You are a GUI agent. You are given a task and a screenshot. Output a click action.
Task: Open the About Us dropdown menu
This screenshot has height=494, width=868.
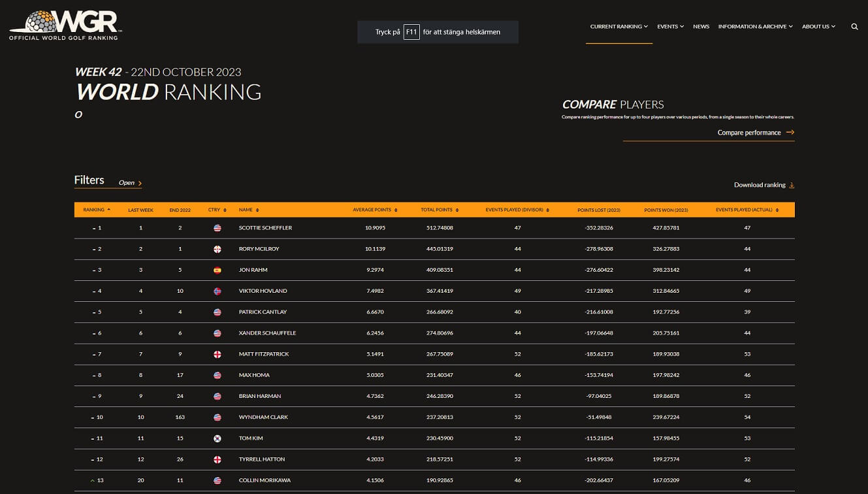[819, 27]
